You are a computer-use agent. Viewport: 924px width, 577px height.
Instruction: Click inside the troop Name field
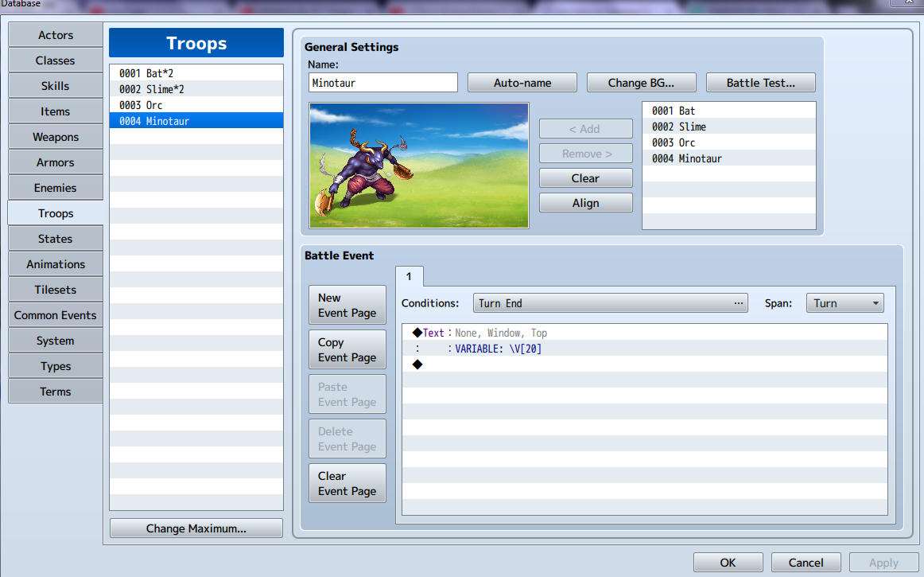tap(382, 82)
